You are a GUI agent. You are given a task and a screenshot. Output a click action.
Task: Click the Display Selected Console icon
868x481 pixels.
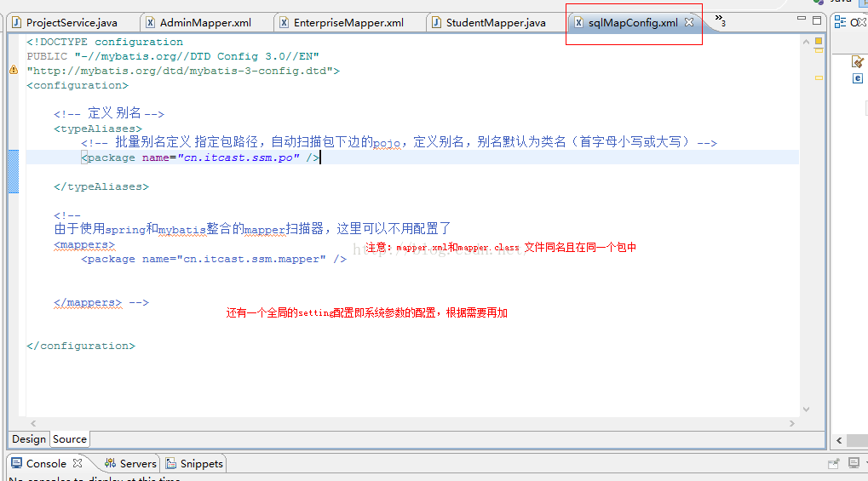tap(854, 463)
